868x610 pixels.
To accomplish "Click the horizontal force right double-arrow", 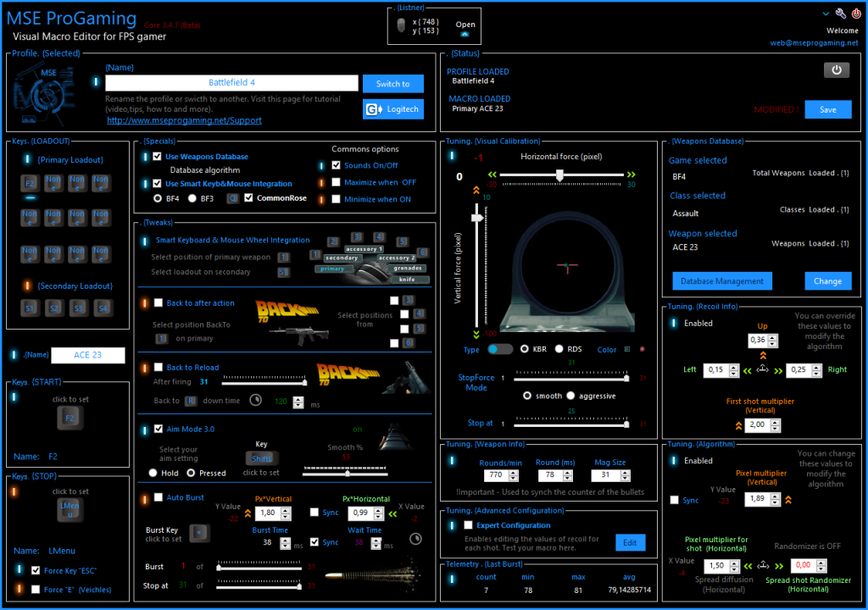I will tap(631, 175).
